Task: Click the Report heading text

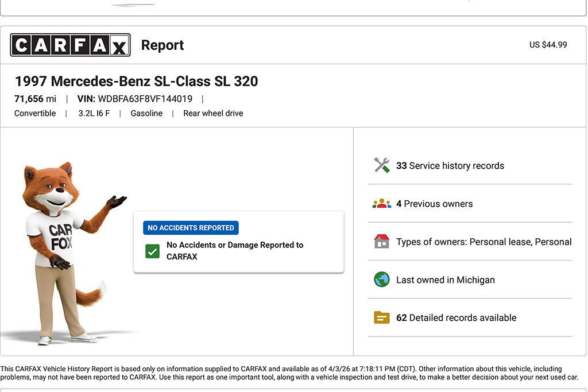Action: coord(163,45)
